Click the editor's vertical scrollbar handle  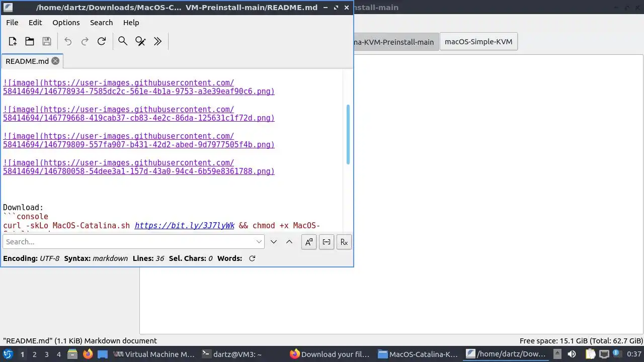pos(348,134)
